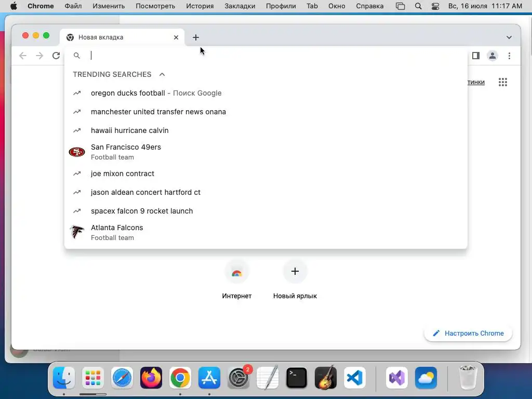The width and height of the screenshot is (532, 399).
Task: Open the Изменить menu
Action: 109,6
